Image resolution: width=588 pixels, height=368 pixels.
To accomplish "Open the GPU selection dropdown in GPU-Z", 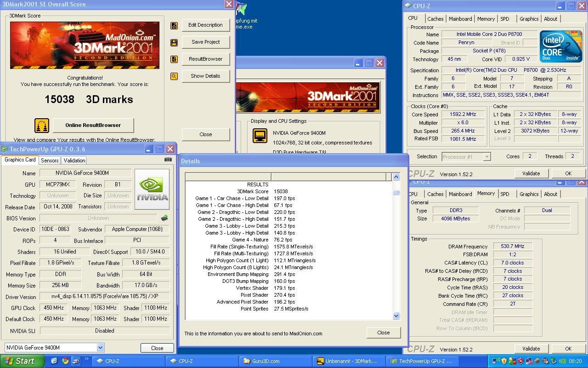I will pyautogui.click(x=100, y=348).
